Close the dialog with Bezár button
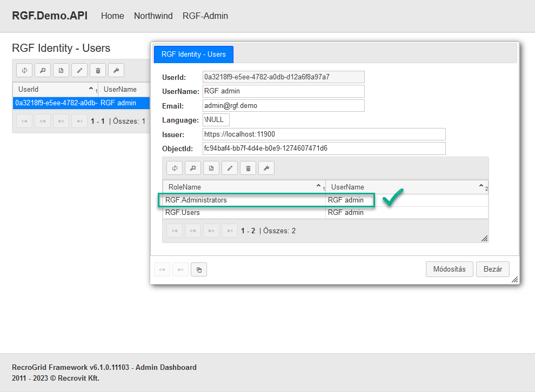The height and width of the screenshot is (392, 535). [492, 269]
